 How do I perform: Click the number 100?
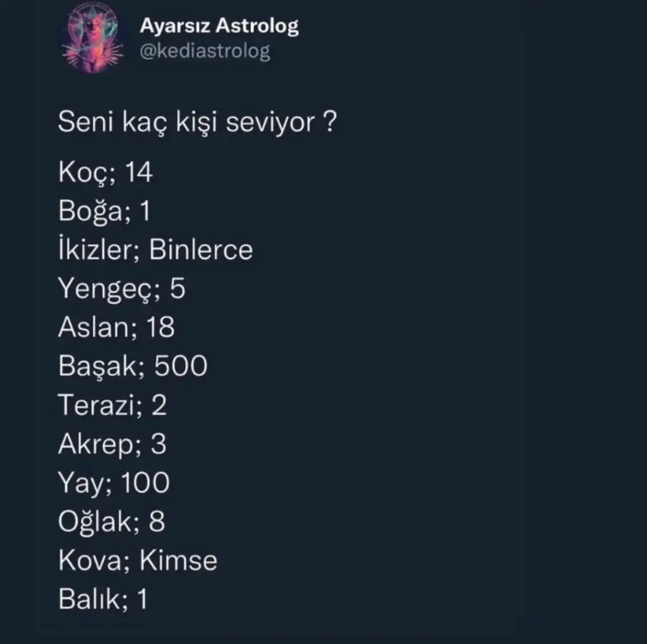[x=145, y=483]
